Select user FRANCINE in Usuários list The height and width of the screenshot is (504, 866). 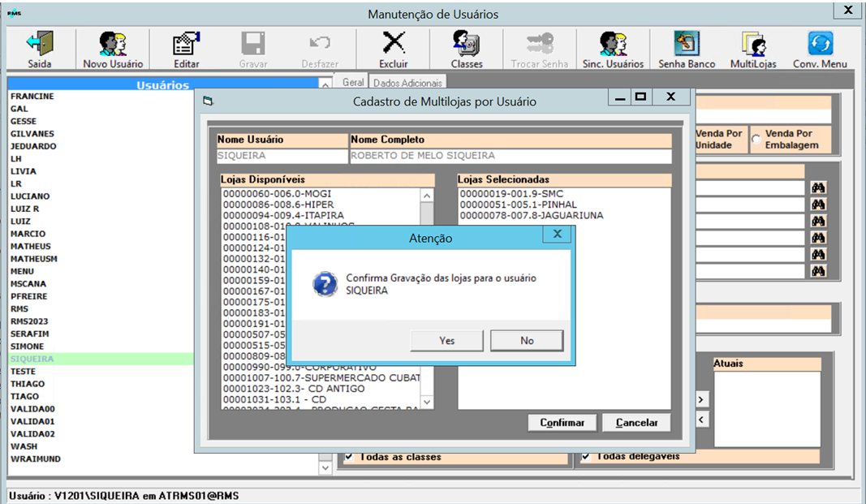tap(32, 96)
